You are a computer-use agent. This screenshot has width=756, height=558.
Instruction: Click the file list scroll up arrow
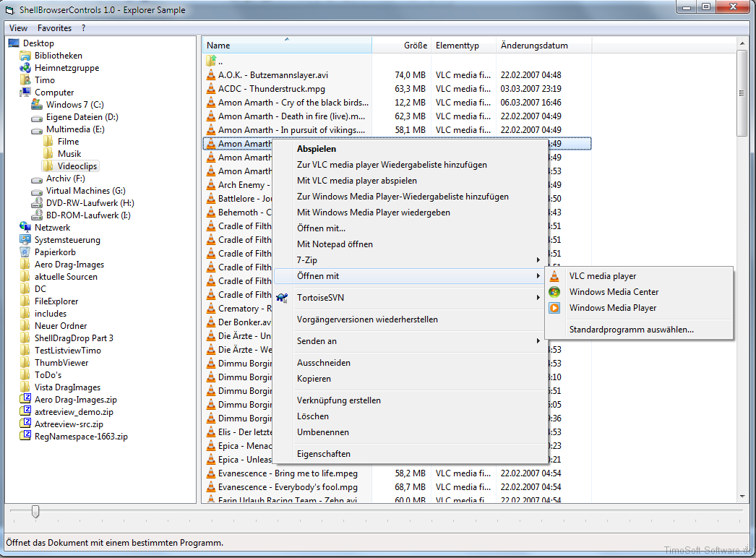point(742,43)
